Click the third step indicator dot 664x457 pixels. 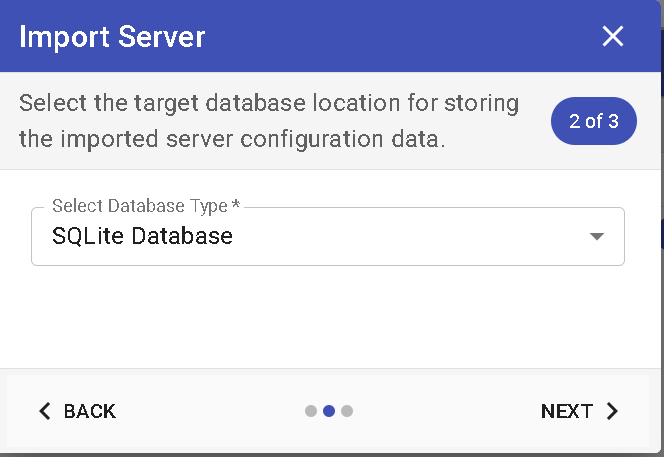point(347,411)
